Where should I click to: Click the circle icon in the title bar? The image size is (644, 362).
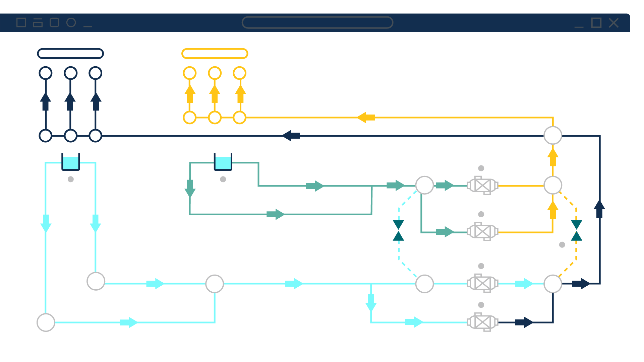(x=71, y=22)
